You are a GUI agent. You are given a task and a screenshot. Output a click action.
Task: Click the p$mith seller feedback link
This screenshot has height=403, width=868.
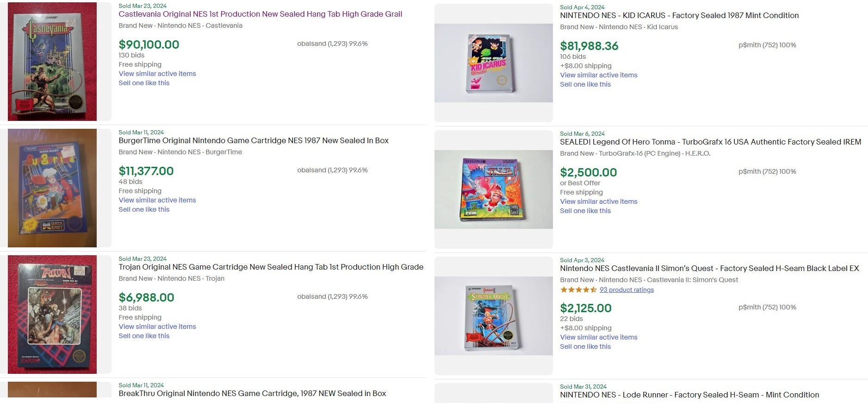(x=767, y=45)
